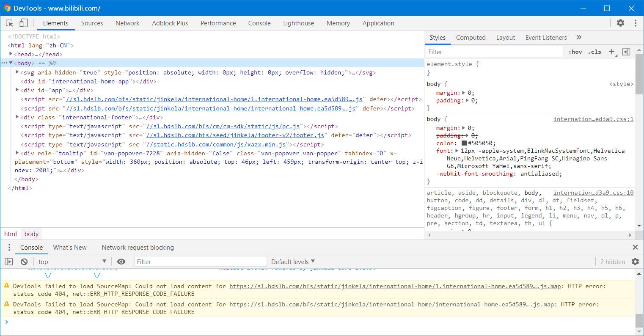Open Network request blocking drawer tab
This screenshot has height=336, width=644.
tap(138, 247)
